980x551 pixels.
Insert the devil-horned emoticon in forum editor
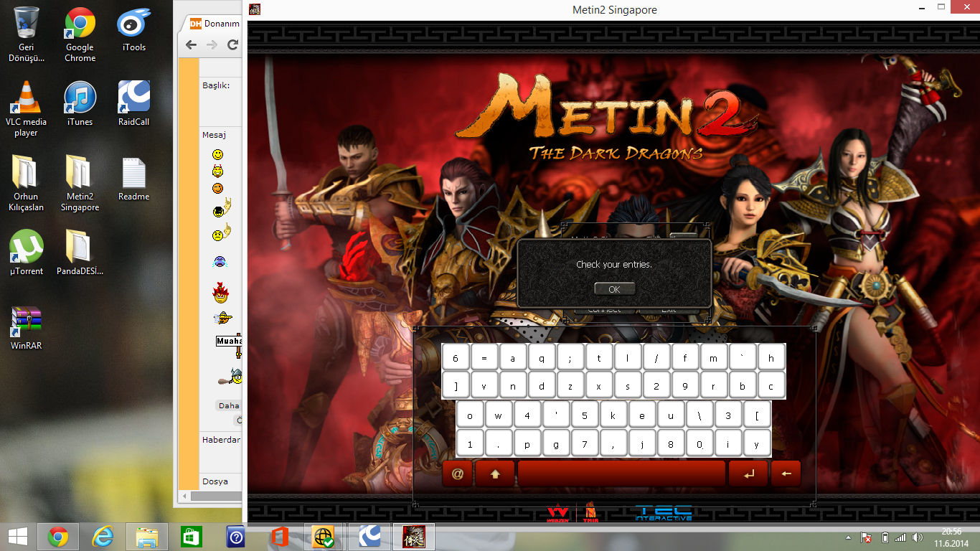[x=217, y=171]
